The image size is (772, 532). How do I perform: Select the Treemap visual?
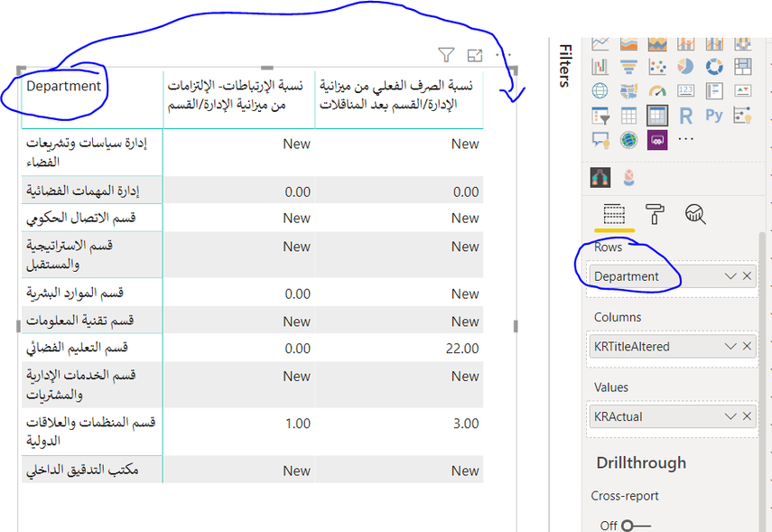pyautogui.click(x=742, y=67)
